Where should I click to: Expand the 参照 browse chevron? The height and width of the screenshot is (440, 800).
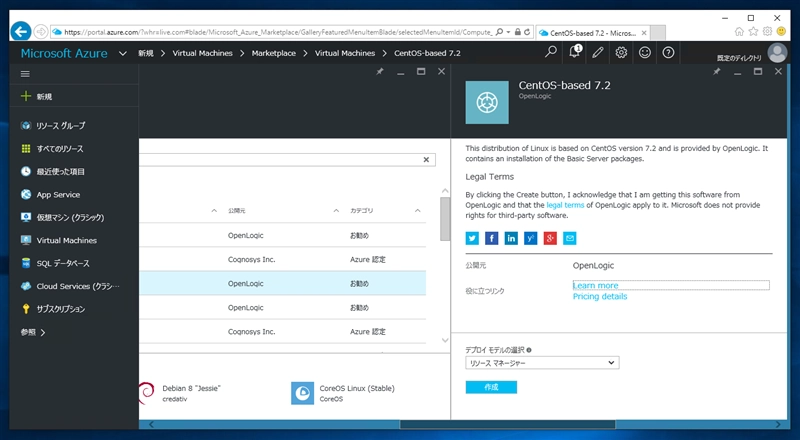pyautogui.click(x=42, y=332)
